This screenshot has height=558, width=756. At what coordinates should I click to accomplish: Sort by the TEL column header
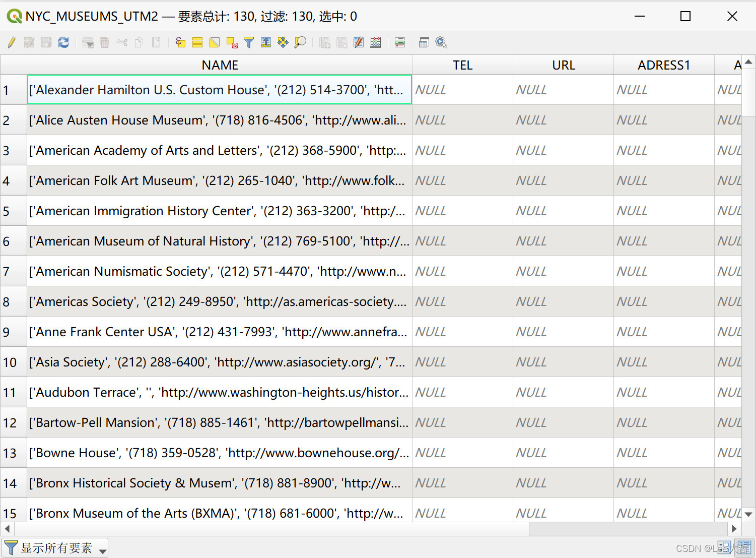[462, 65]
